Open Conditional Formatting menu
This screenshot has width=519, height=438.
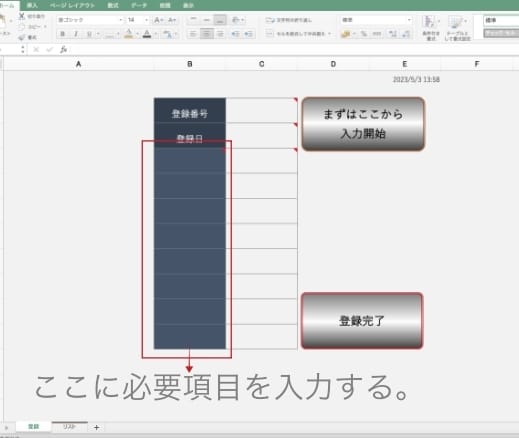click(x=430, y=28)
